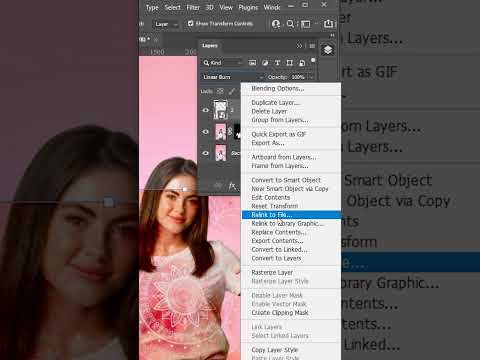Choose New Smart Object via Copy
Image resolution: width=480 pixels, height=360 pixels.
(x=291, y=189)
